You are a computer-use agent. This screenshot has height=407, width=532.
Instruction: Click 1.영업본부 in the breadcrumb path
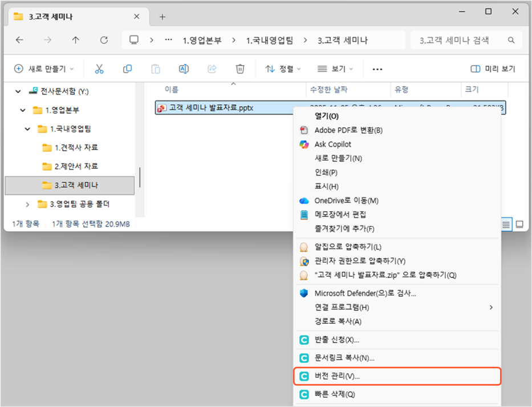pyautogui.click(x=202, y=41)
